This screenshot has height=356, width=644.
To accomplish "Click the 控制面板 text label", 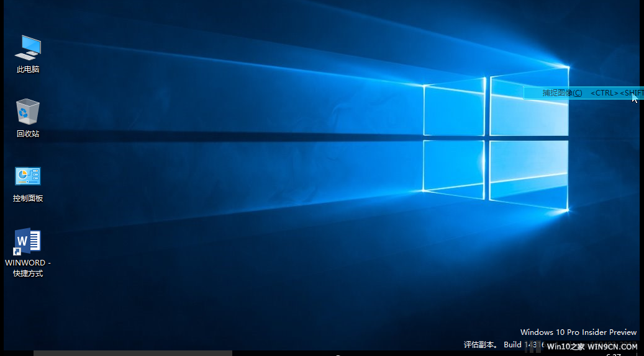I will [28, 198].
